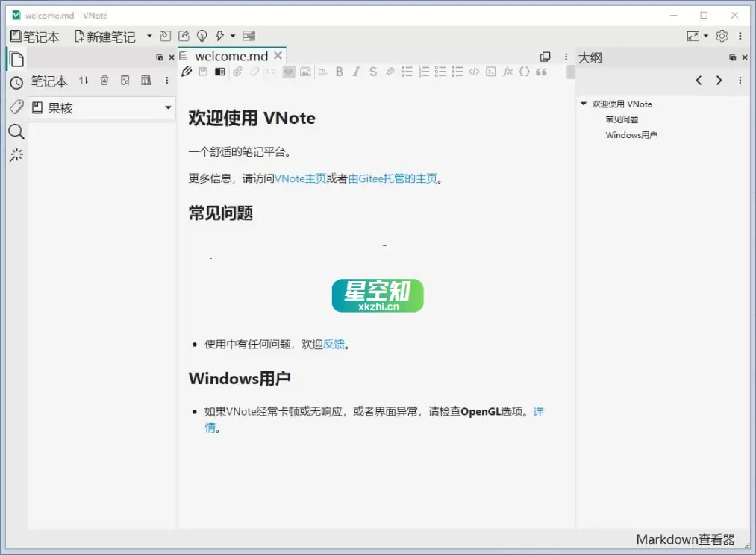Collapse the 欢迎使用 VNote outline node
The width and height of the screenshot is (756, 555).
[x=584, y=104]
